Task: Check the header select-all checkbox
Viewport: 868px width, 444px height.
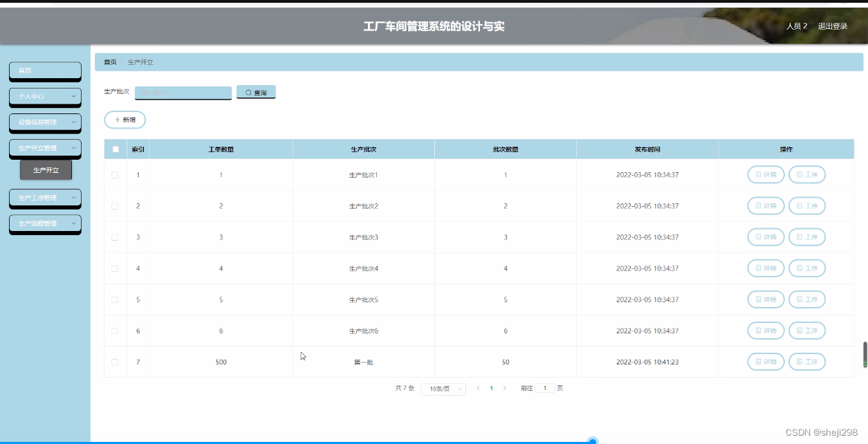Action: (x=115, y=149)
